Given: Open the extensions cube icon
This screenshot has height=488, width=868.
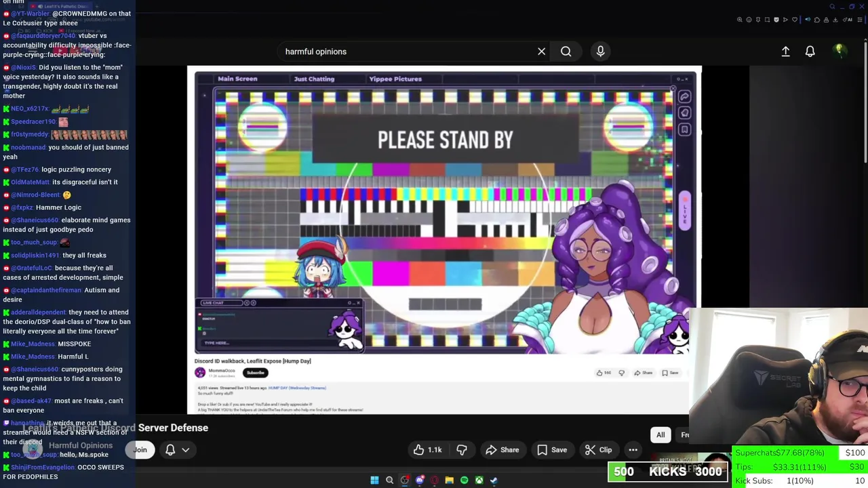Looking at the screenshot, I should point(817,20).
